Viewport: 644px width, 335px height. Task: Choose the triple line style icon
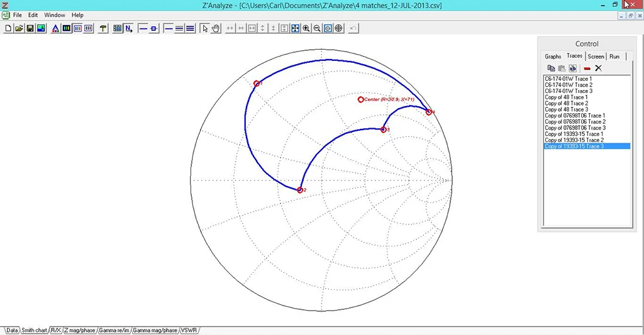point(190,28)
